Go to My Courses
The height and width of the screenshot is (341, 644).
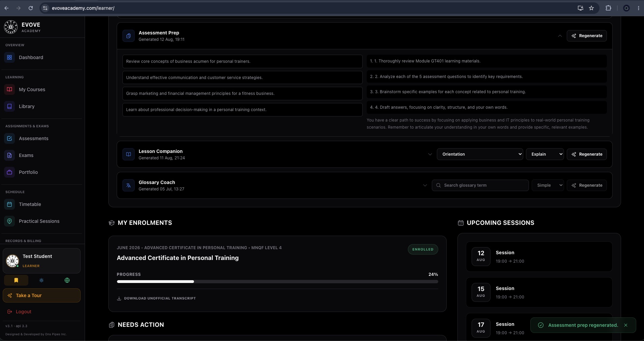42,89
